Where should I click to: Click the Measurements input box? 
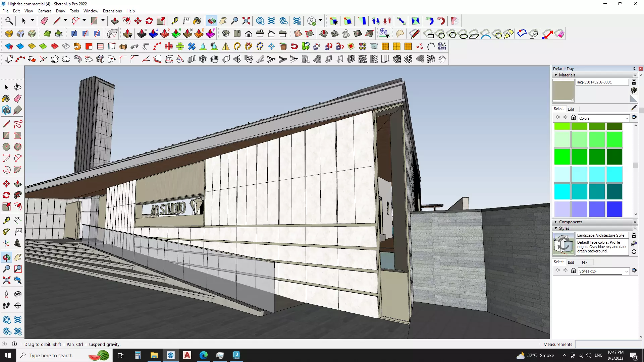tap(608, 344)
